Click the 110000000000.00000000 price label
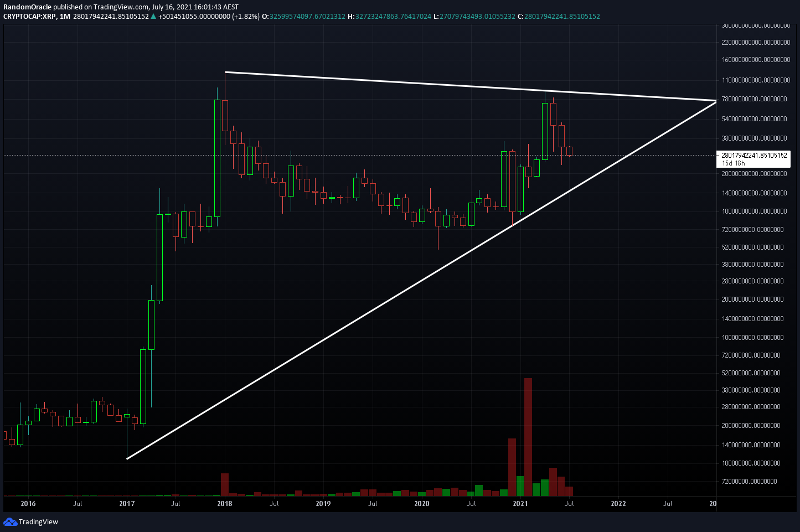The width and height of the screenshot is (800, 532). click(756, 80)
